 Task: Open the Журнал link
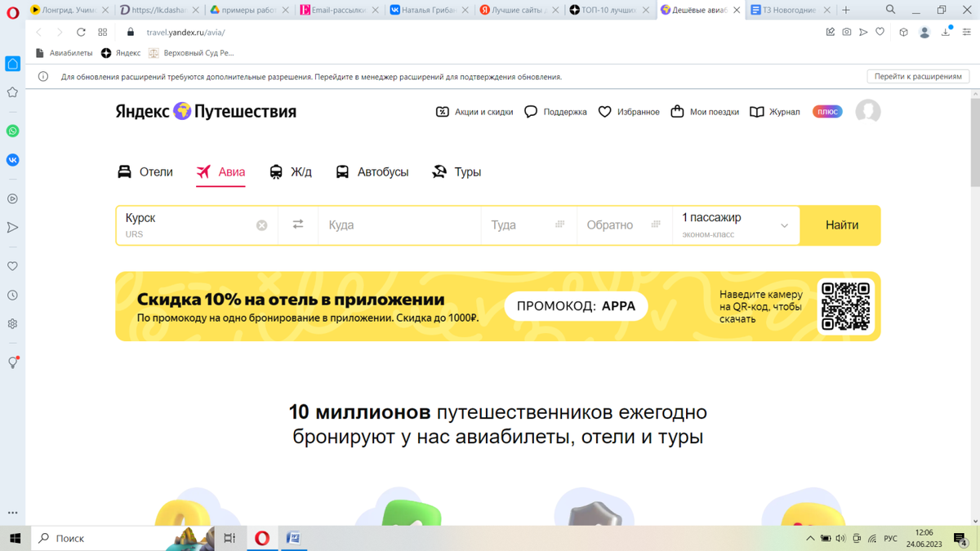coord(775,112)
